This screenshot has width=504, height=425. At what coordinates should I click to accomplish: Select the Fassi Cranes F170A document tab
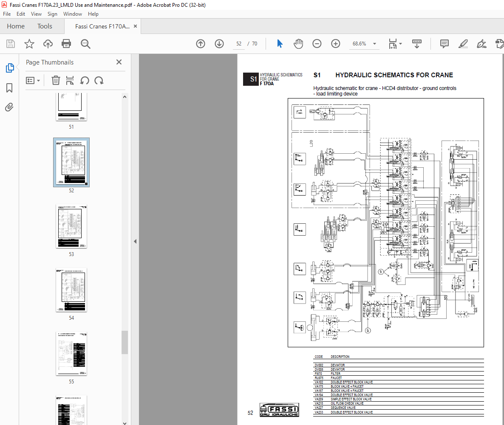[102, 26]
